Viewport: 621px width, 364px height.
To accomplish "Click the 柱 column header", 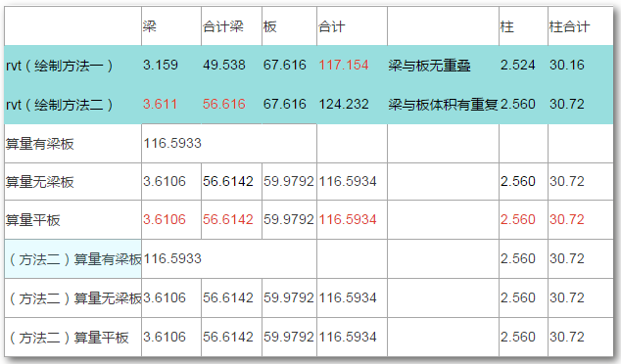I will click(x=507, y=26).
